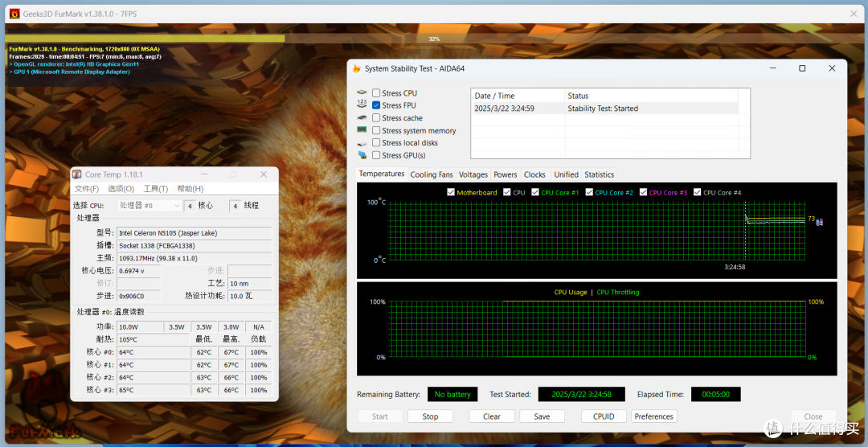Image resolution: width=868 pixels, height=447 pixels.
Task: Open the 处理器 #0 CPU selection dropdown
Action: coord(149,206)
